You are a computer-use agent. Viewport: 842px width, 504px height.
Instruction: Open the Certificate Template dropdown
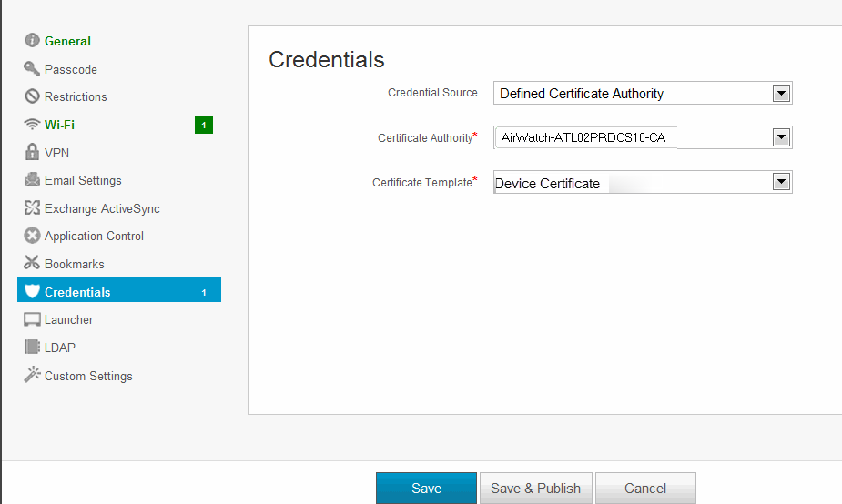click(780, 182)
